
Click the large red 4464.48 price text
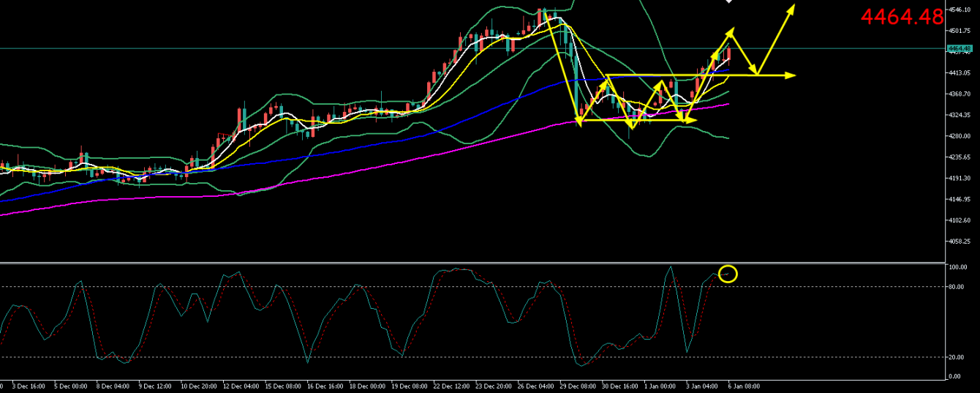(x=902, y=18)
